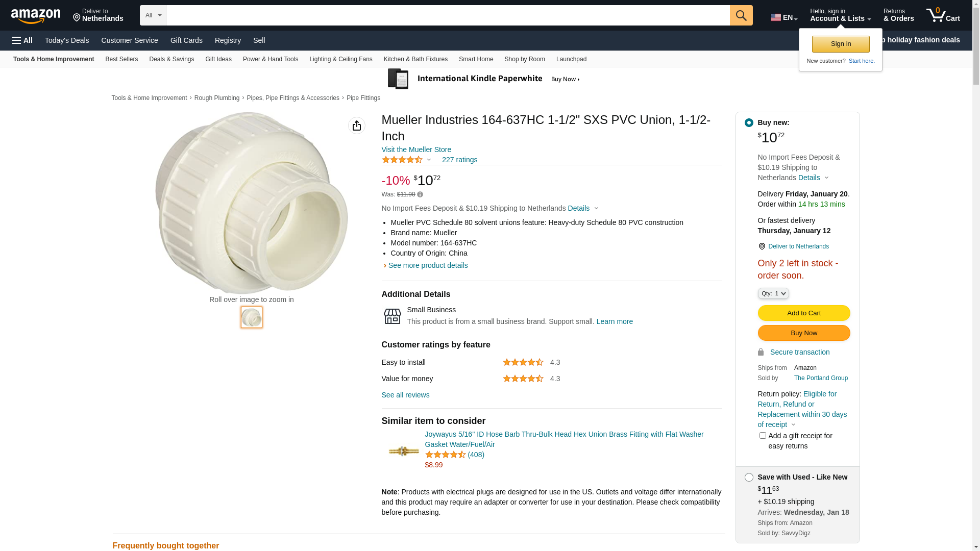
Task: Check the gift receipt checkbox
Action: pyautogui.click(x=763, y=436)
